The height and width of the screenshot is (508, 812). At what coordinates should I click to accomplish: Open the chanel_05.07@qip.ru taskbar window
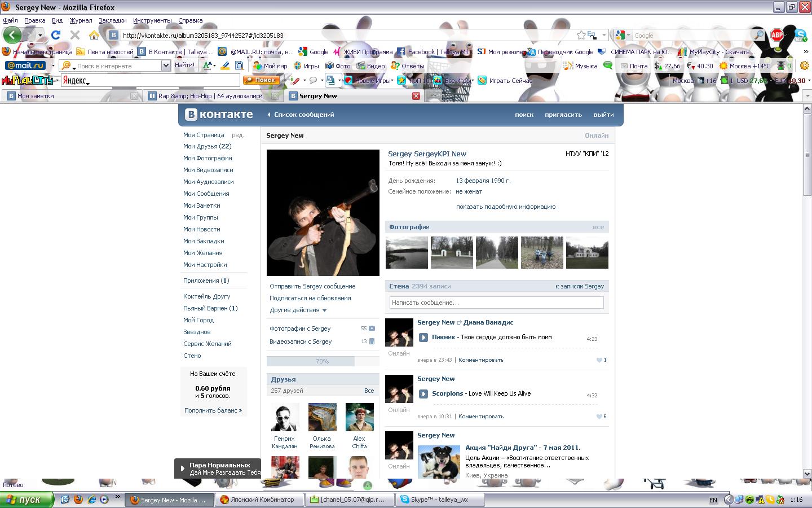350,500
